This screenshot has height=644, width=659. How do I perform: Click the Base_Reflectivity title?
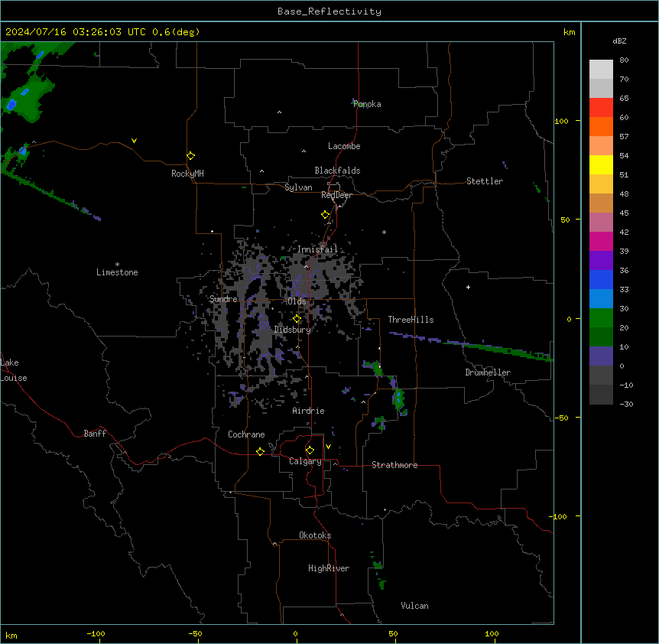(x=329, y=11)
